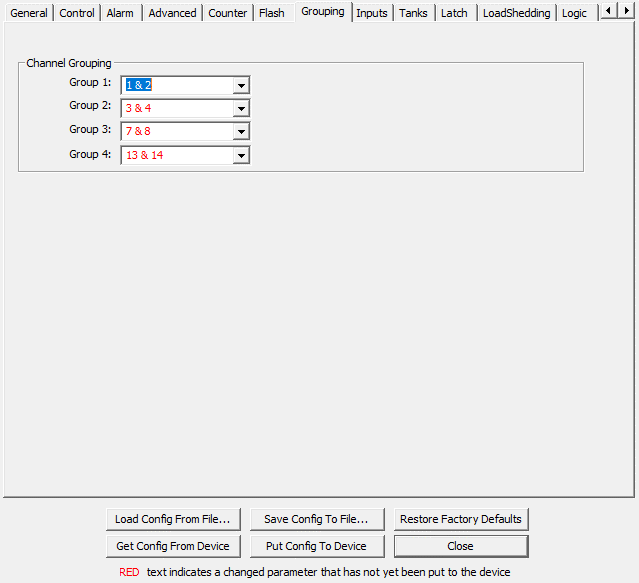Open the Control tab
Image resolution: width=639 pixels, height=583 pixels.
(77, 13)
